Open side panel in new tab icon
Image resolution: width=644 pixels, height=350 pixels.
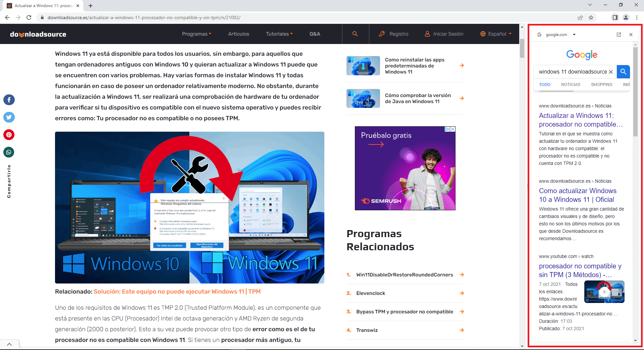click(619, 35)
